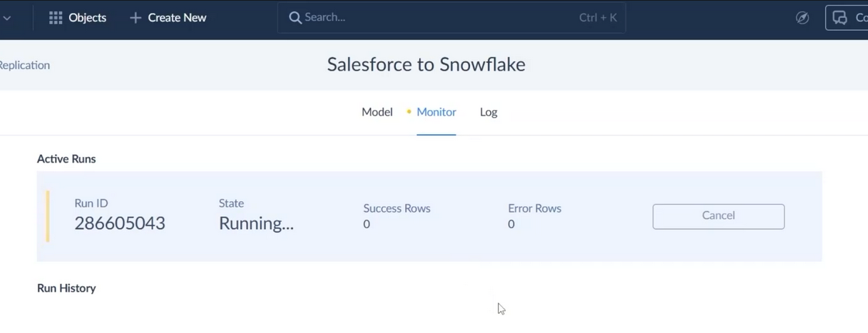Screen dimensions: 868x333
Task: Focus the Search input field
Action: pos(451,18)
